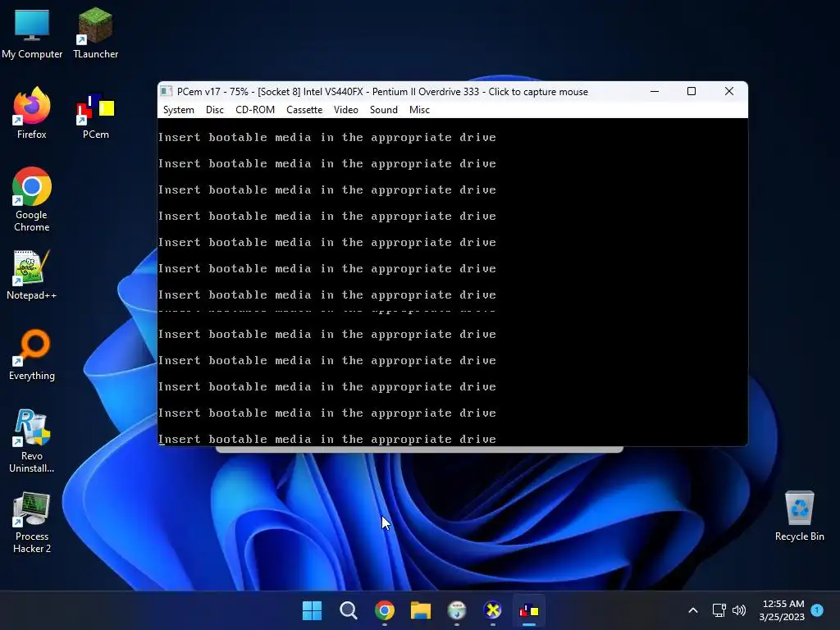The width and height of the screenshot is (840, 630).
Task: Click the emulated screen to capture mouse
Action: tap(453, 282)
